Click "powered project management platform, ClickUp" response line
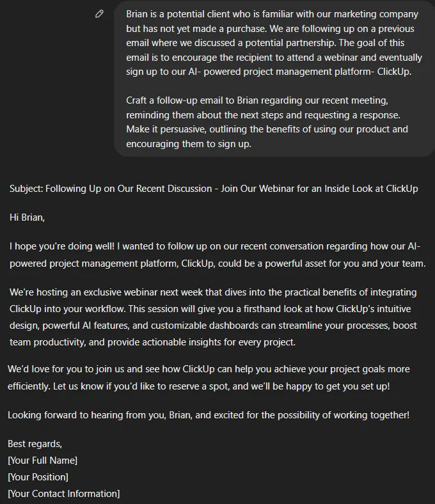The image size is (435, 504). click(217, 264)
